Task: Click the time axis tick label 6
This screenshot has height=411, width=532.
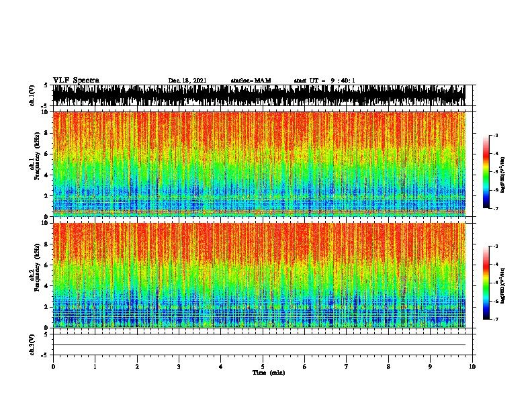Action: click(304, 366)
